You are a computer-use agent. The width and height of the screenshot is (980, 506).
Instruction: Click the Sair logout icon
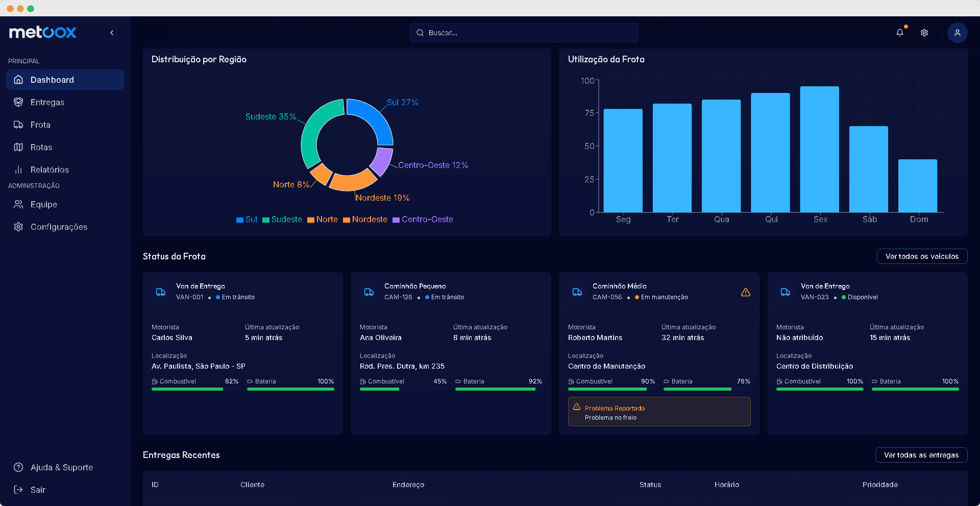(x=18, y=490)
